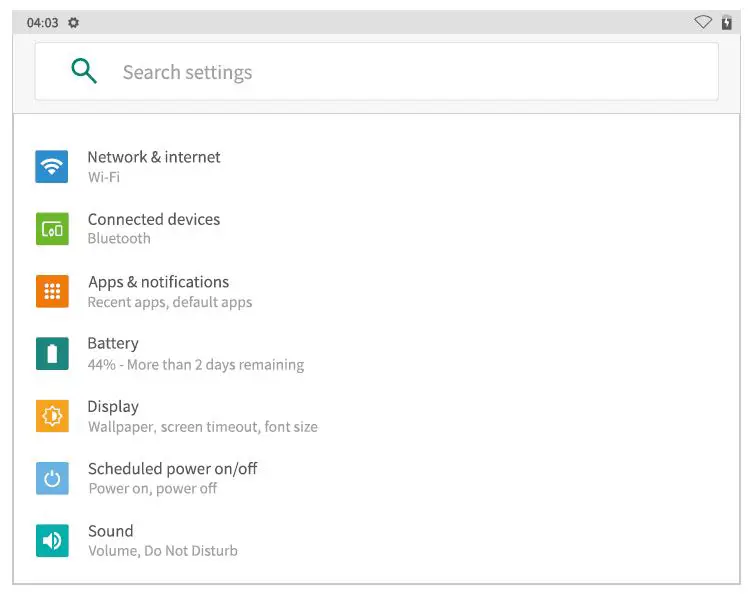Open Scheduled power on/off entry
This screenshot has height=594, width=754.
[x=172, y=469]
